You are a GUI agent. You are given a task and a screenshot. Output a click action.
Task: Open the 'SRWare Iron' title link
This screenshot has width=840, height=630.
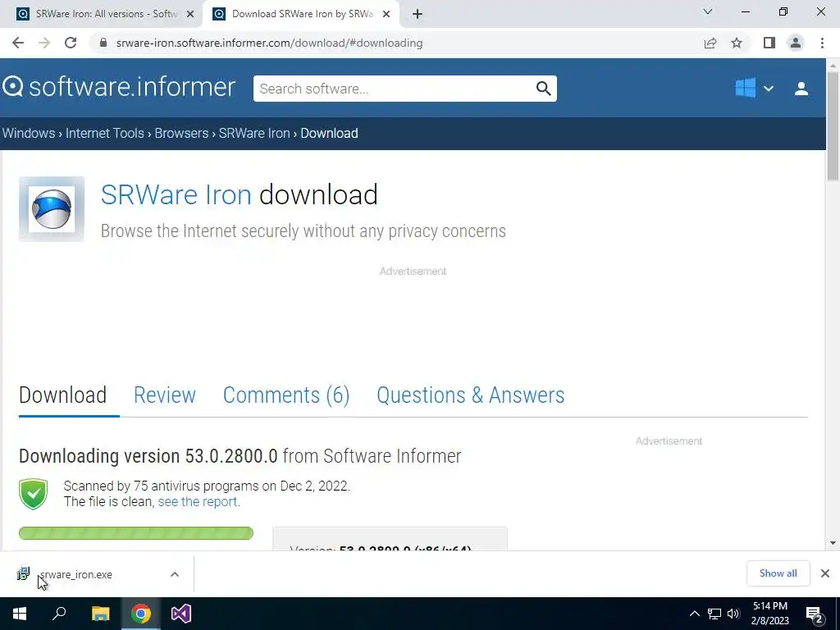[x=176, y=194]
